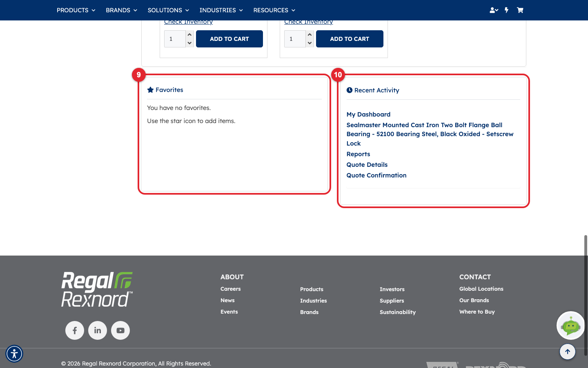Open the Suppliers footer link
588x368 pixels.
(392, 301)
